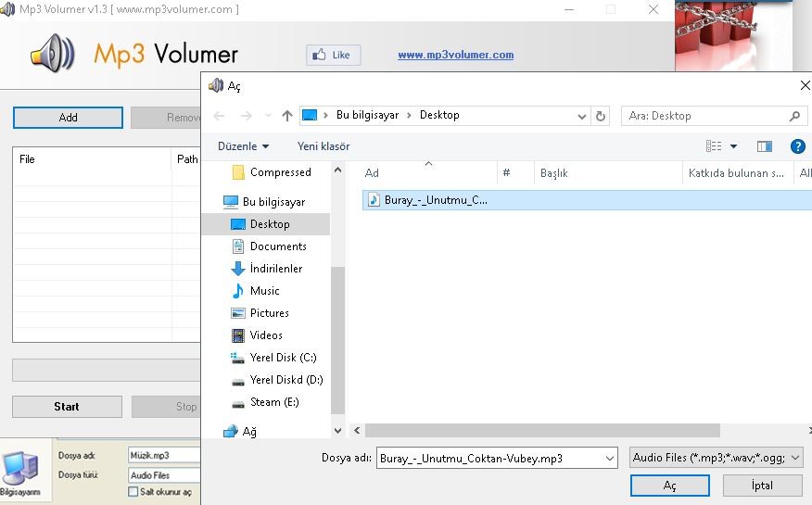The height and width of the screenshot is (505, 812).
Task: Click the Start button in Mp3 Volumer
Action: point(67,407)
